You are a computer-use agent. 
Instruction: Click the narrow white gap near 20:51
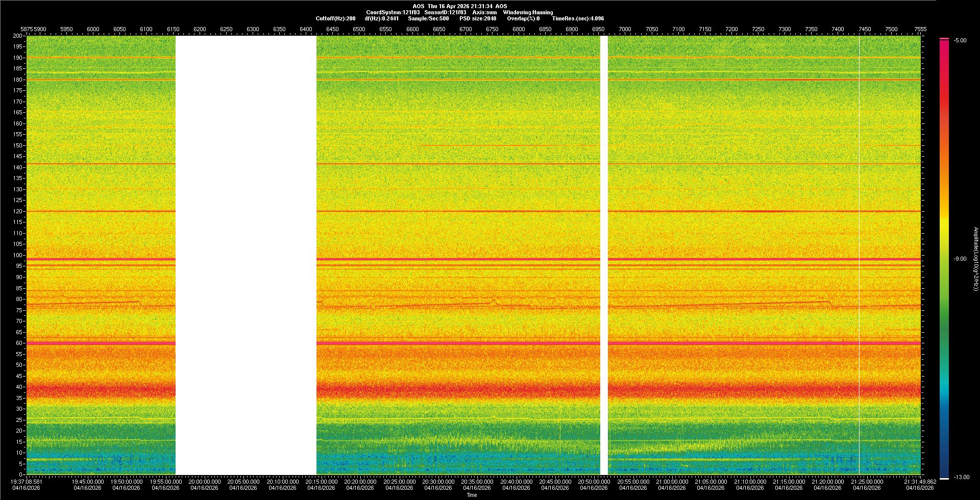tap(604, 255)
